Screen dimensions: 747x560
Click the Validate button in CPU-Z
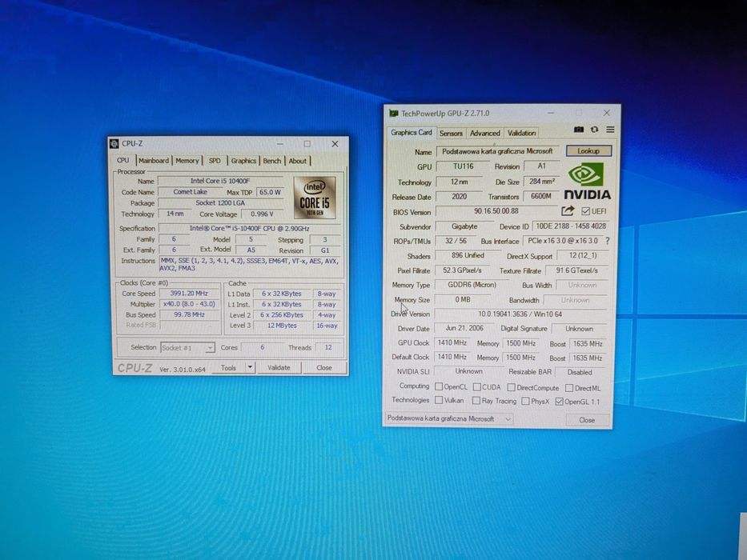tap(279, 368)
